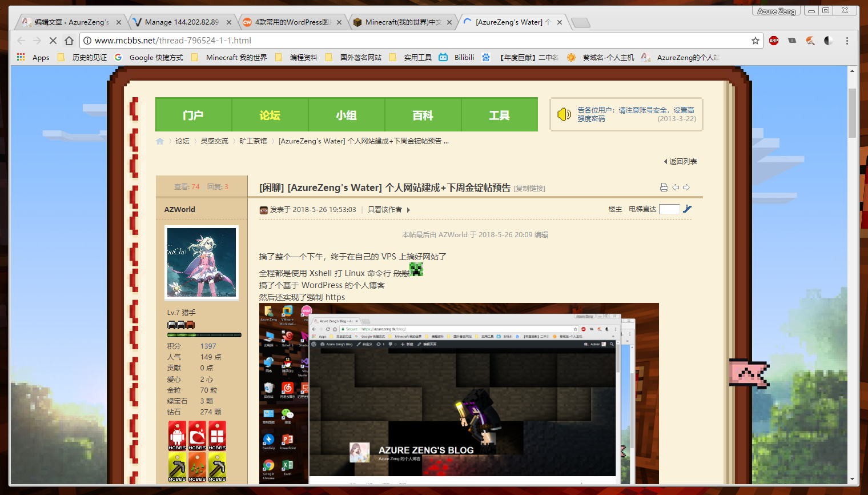Open the AzureZeng的个人站 bookmark

pos(681,57)
